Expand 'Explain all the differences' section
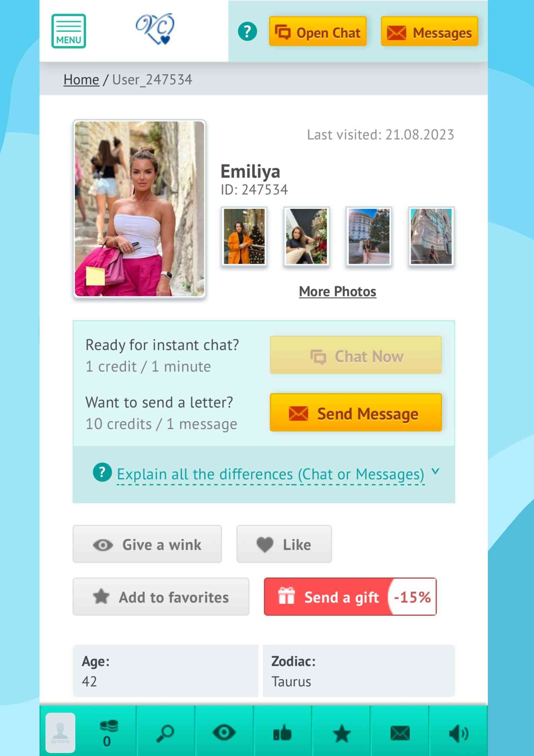Screen dimensions: 534x756 click(x=271, y=474)
